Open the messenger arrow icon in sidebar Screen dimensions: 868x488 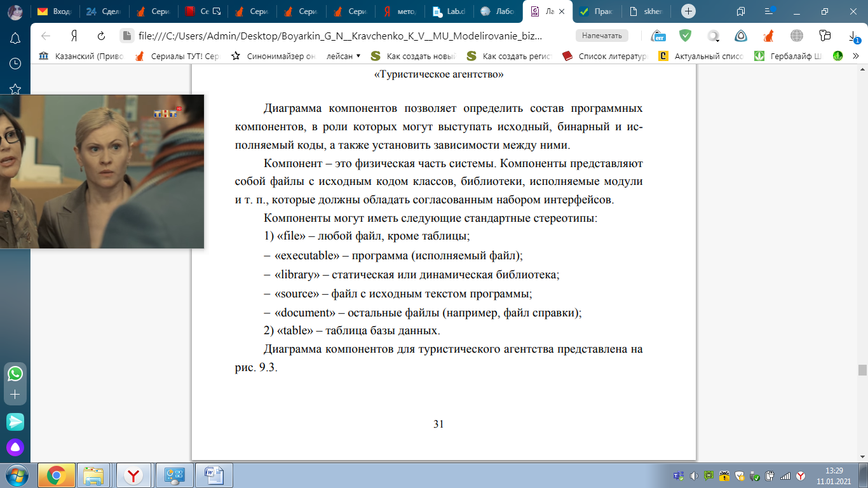15,421
